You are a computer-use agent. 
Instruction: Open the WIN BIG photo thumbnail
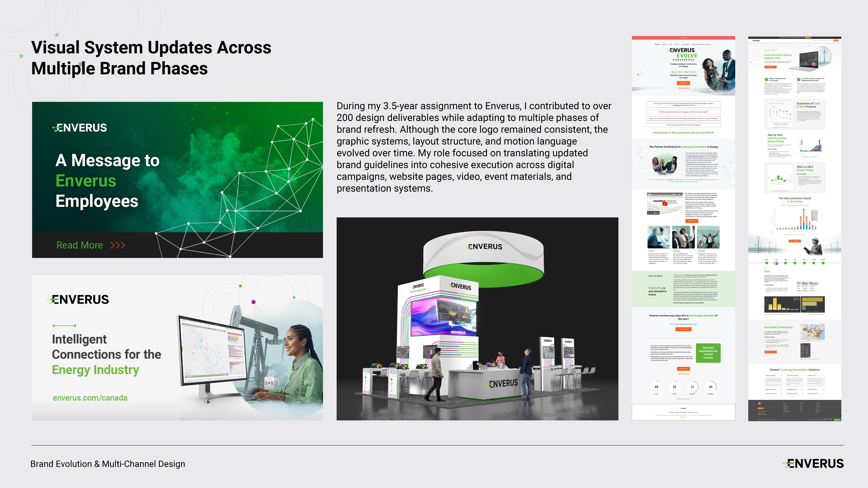point(708,237)
